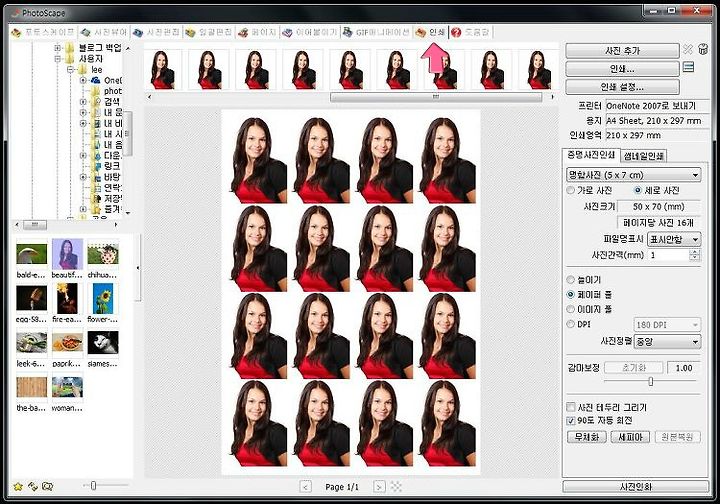Switch to the 증명사진인쇄 tab
The height and width of the screenshot is (504, 720).
pyautogui.click(x=591, y=155)
